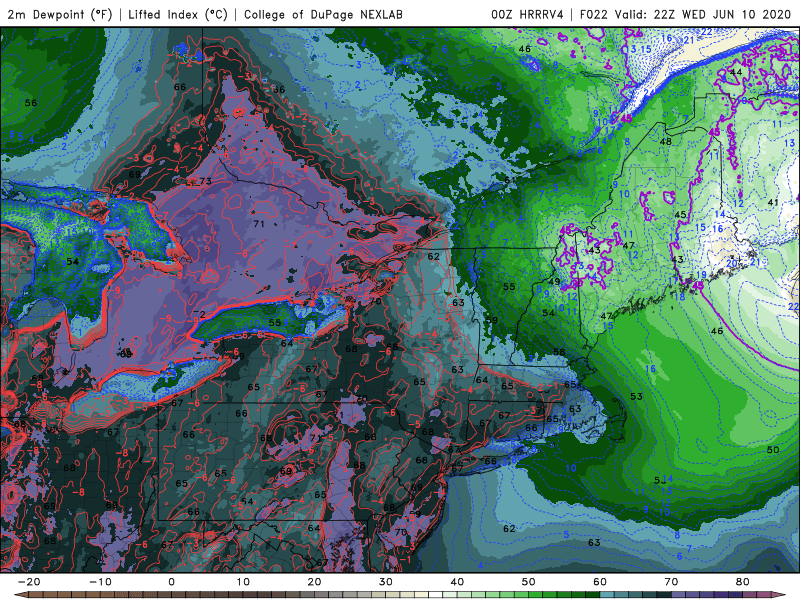Click the right arrow end of color bar
Image resolution: width=800 pixels, height=600 pixels.
780,595
